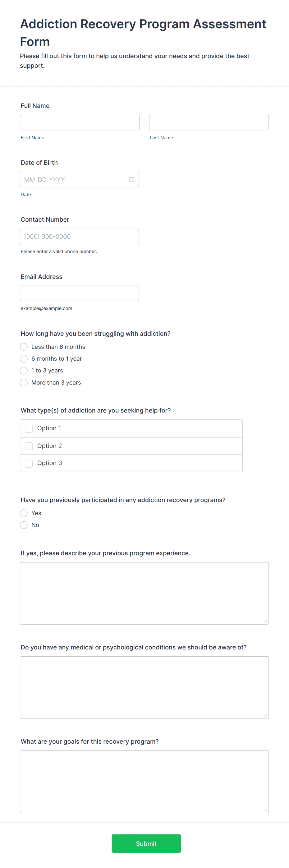Select No for previous recovery programs
The width and height of the screenshot is (289, 868).
(x=24, y=525)
